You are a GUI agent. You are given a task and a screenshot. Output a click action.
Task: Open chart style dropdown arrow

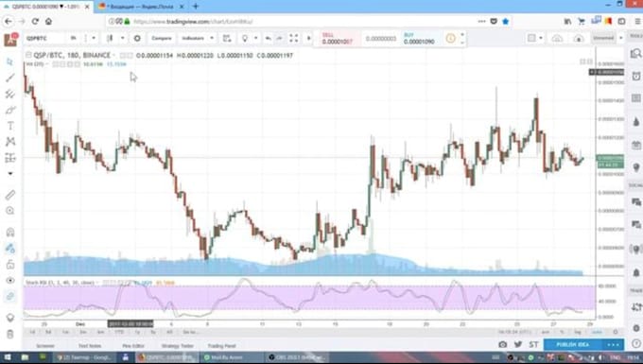[x=123, y=38]
